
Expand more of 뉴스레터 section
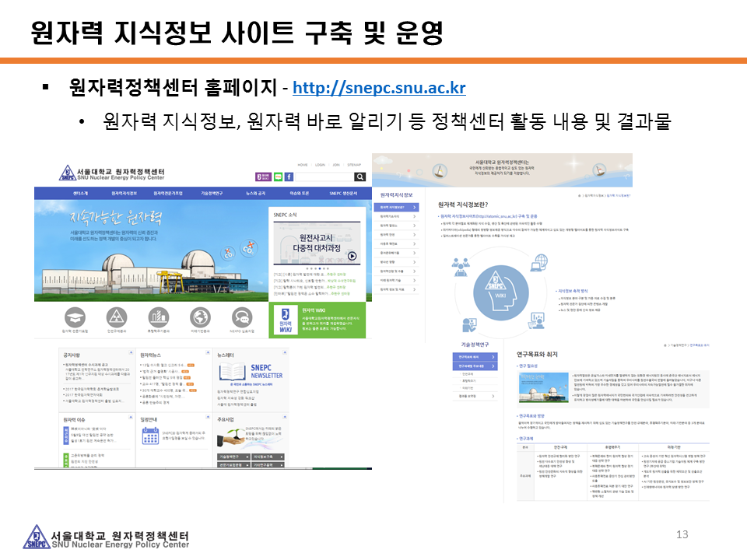(x=285, y=353)
